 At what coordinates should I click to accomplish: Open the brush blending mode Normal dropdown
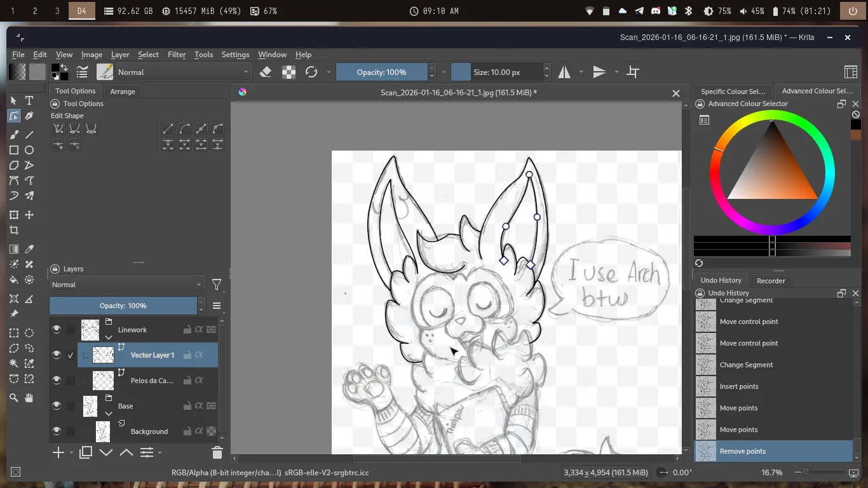point(184,72)
